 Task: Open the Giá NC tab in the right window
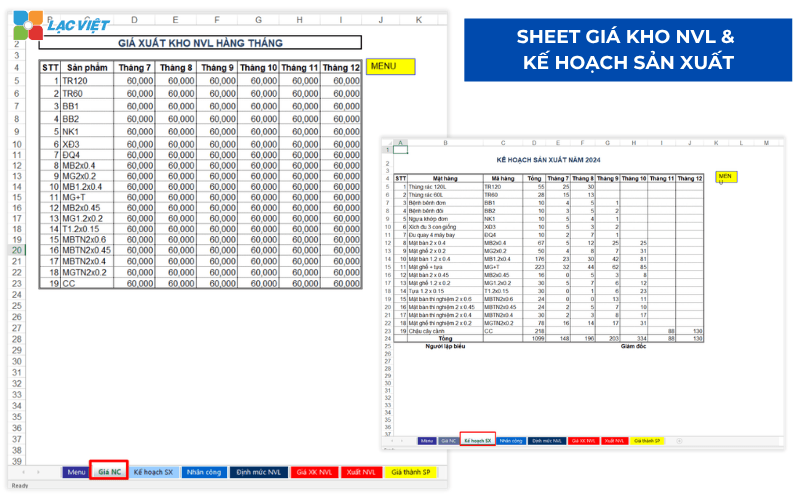tap(448, 441)
